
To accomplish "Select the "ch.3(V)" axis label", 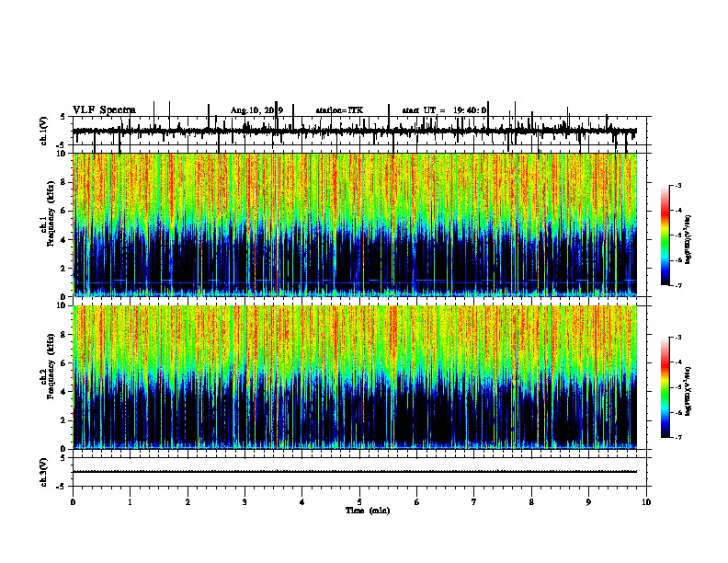I will [x=44, y=472].
